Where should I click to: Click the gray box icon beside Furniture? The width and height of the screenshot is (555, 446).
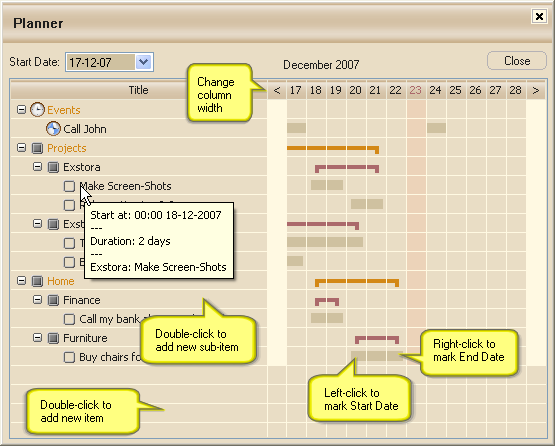pyautogui.click(x=53, y=338)
